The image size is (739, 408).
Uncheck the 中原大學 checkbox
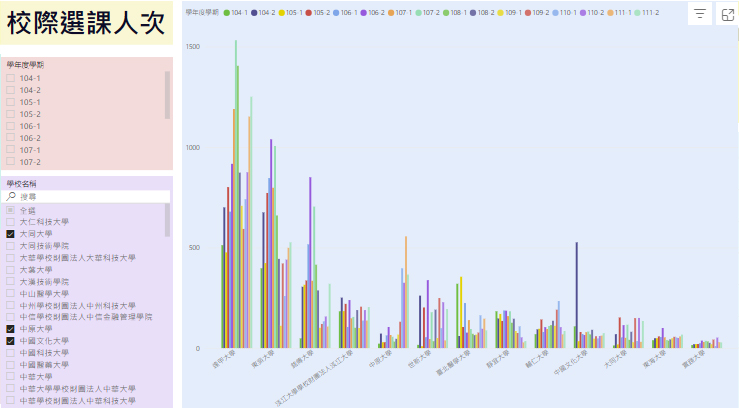(x=11, y=329)
